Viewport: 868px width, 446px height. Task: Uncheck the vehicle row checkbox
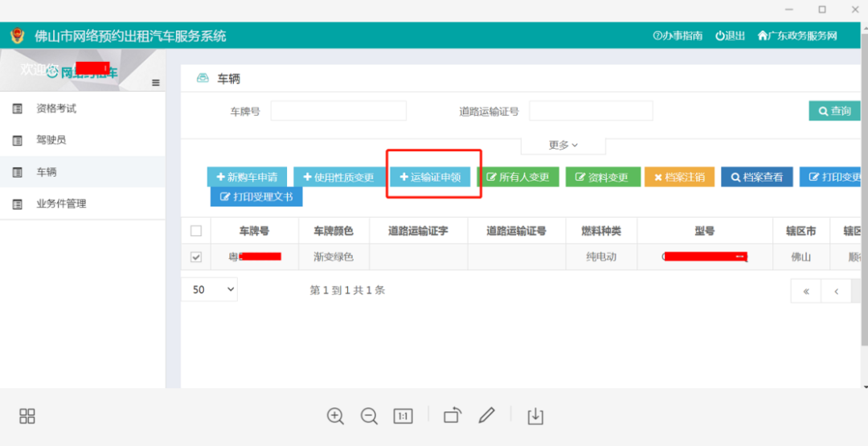click(196, 257)
